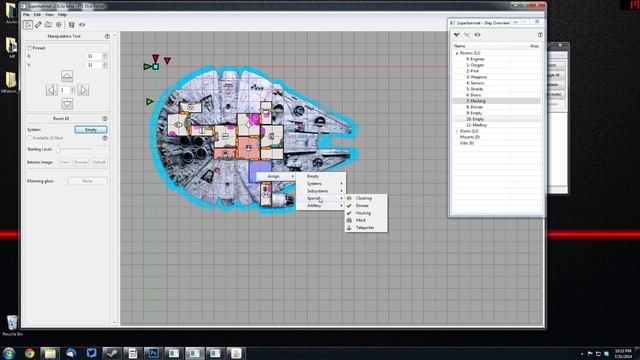
Task: Click the green arrow touching the cyan anchor
Action: (x=148, y=67)
